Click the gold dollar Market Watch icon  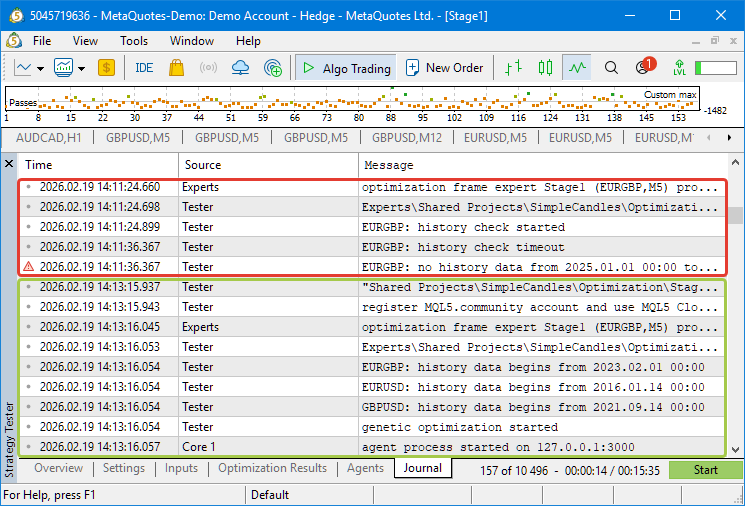(x=106, y=68)
